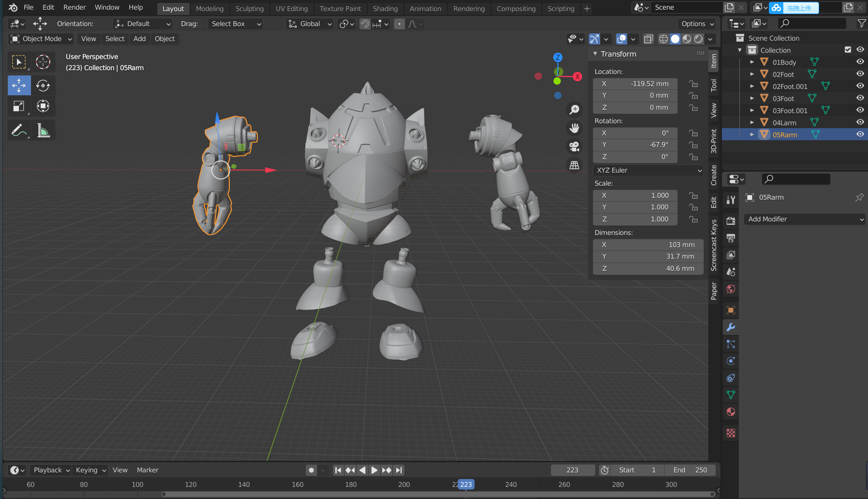Click the timeline horizontal scrollbar
The width and height of the screenshot is (868, 499).
tap(438, 494)
